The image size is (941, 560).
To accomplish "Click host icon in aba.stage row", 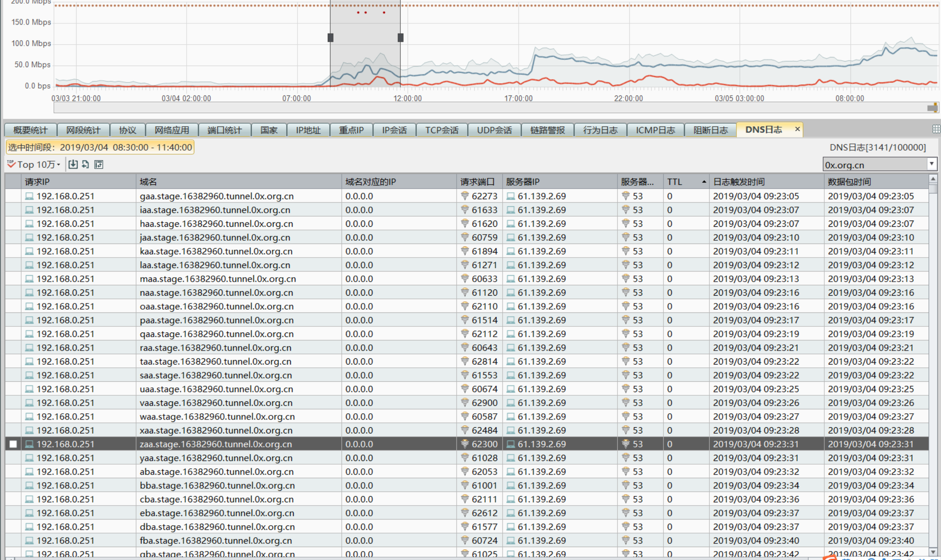I will click(29, 471).
